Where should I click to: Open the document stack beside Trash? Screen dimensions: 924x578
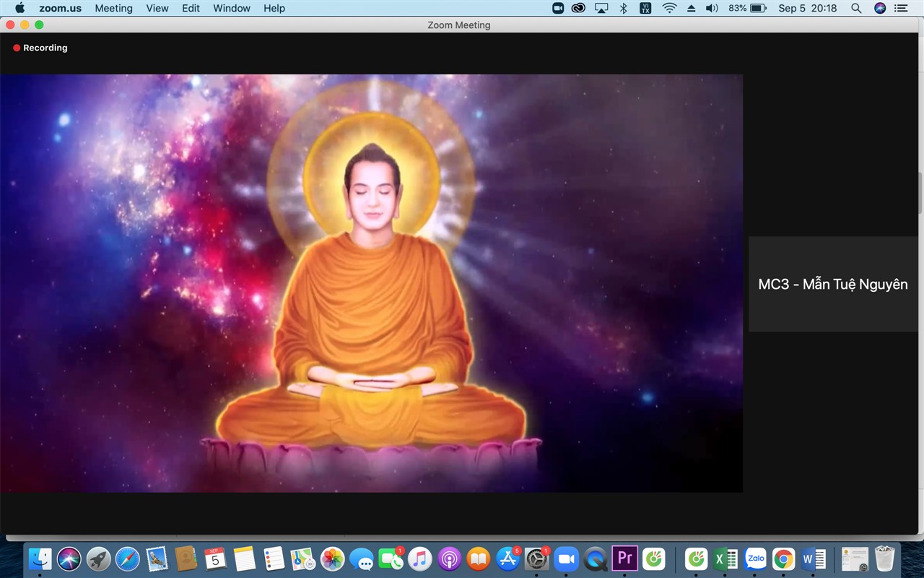(x=855, y=558)
